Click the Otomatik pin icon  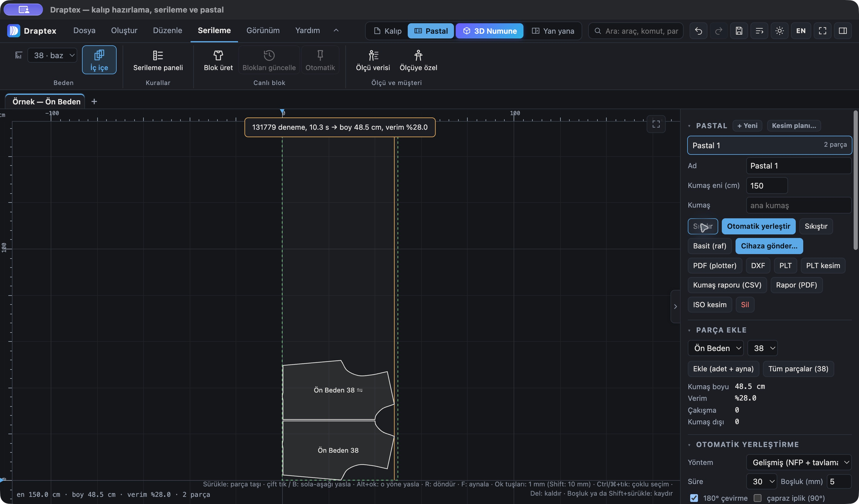(320, 55)
